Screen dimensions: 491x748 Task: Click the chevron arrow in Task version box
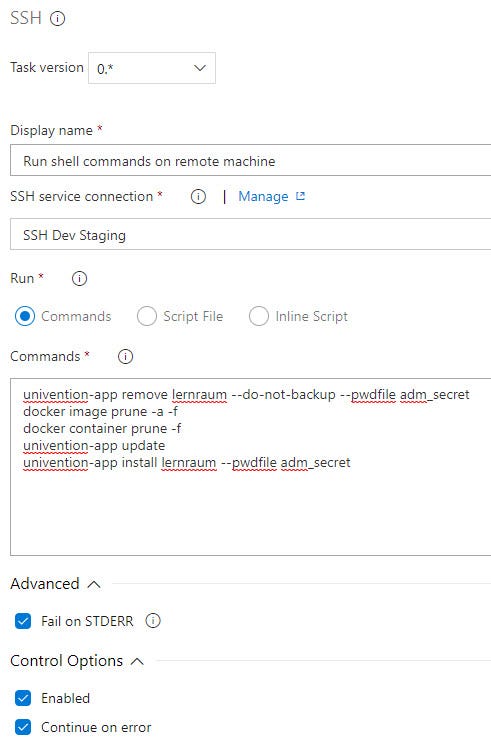click(x=200, y=68)
